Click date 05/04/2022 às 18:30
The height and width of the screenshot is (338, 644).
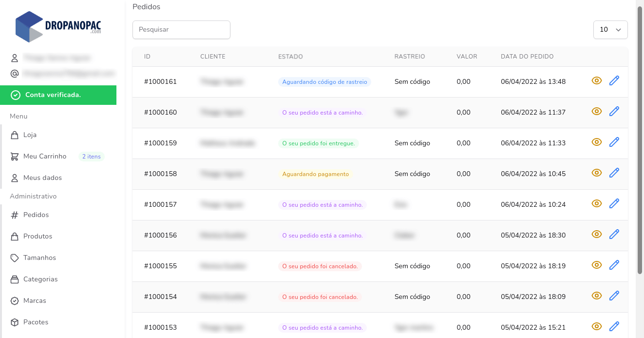tap(533, 235)
